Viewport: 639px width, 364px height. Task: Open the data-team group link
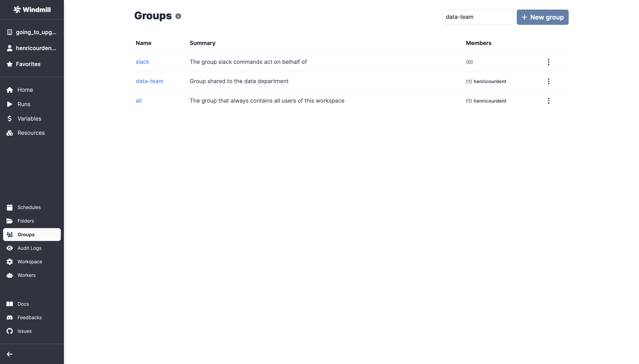pos(149,81)
